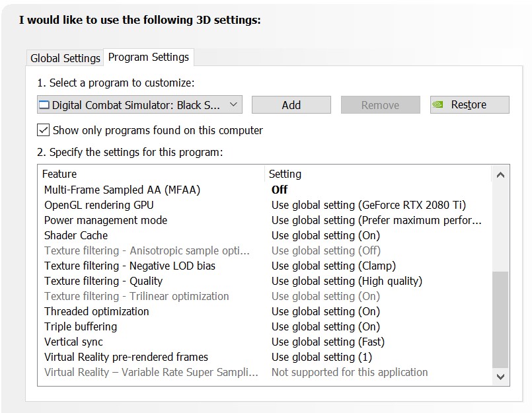Click the Variable Rate Super Sampling feature
This screenshot has width=532, height=413.
click(151, 372)
